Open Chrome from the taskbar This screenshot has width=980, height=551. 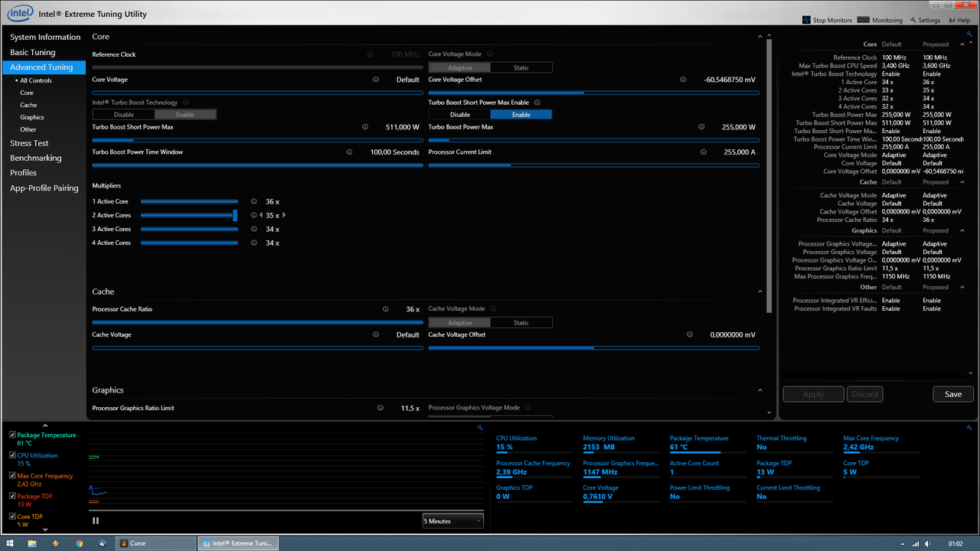click(x=79, y=543)
